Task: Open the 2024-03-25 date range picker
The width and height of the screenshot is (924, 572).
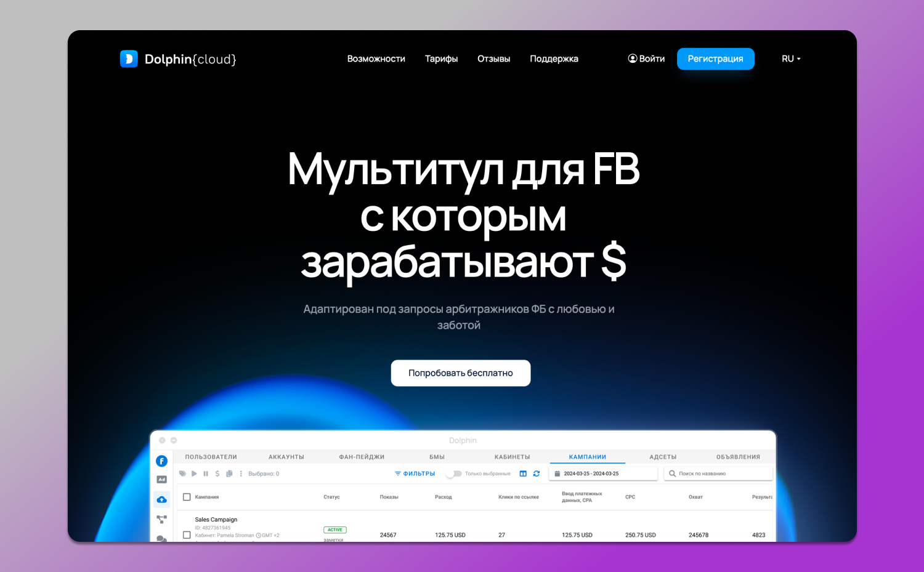Action: point(602,473)
